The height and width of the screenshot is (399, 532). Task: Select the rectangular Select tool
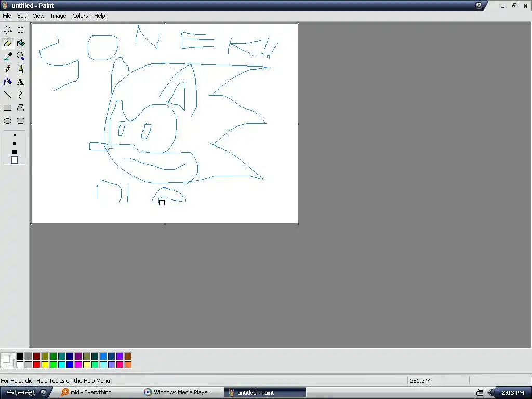coord(21,30)
